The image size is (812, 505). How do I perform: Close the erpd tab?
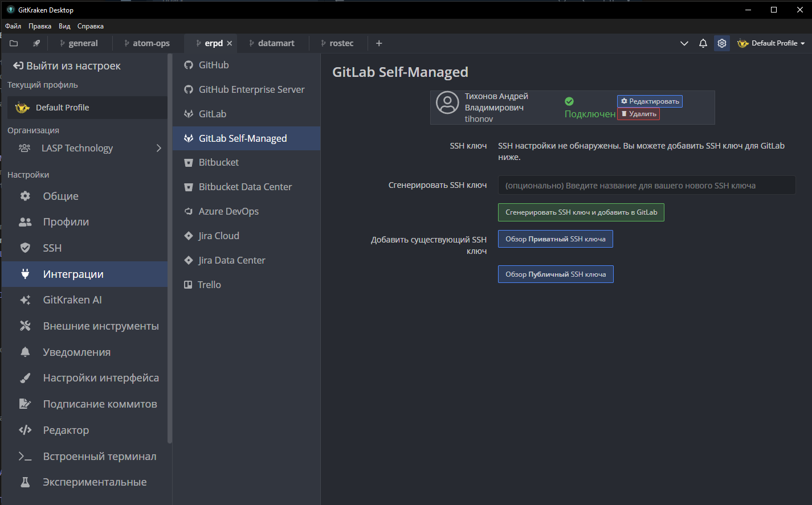230,43
